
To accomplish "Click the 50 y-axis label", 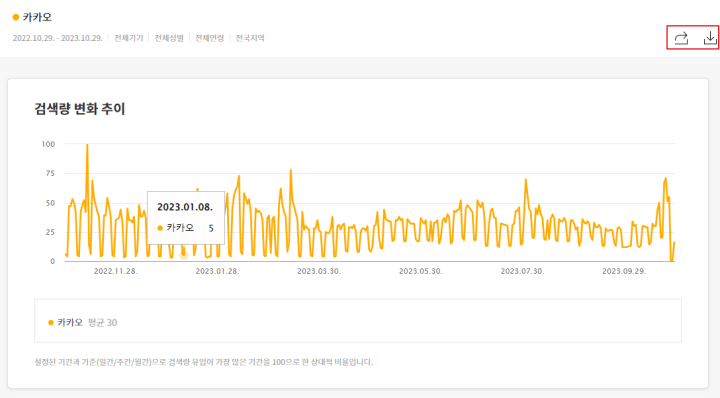I will pos(50,203).
